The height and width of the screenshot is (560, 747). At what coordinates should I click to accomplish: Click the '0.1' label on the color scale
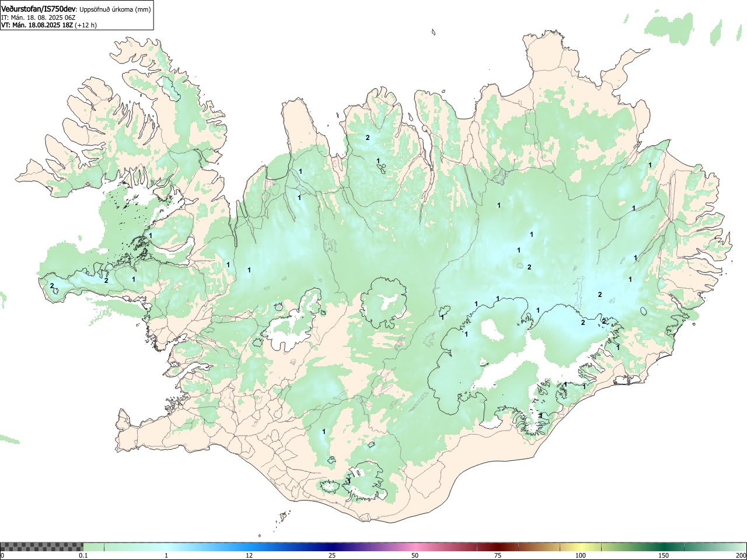(83, 555)
